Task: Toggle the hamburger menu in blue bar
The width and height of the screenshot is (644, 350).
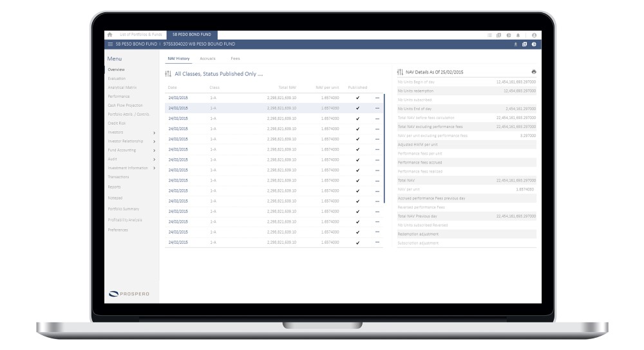Action: pyautogui.click(x=110, y=44)
